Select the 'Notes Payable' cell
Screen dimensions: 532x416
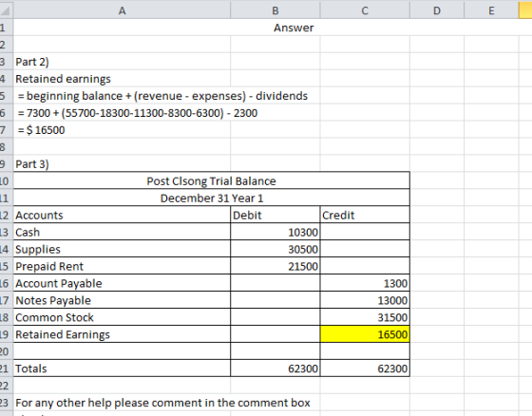[122, 300]
